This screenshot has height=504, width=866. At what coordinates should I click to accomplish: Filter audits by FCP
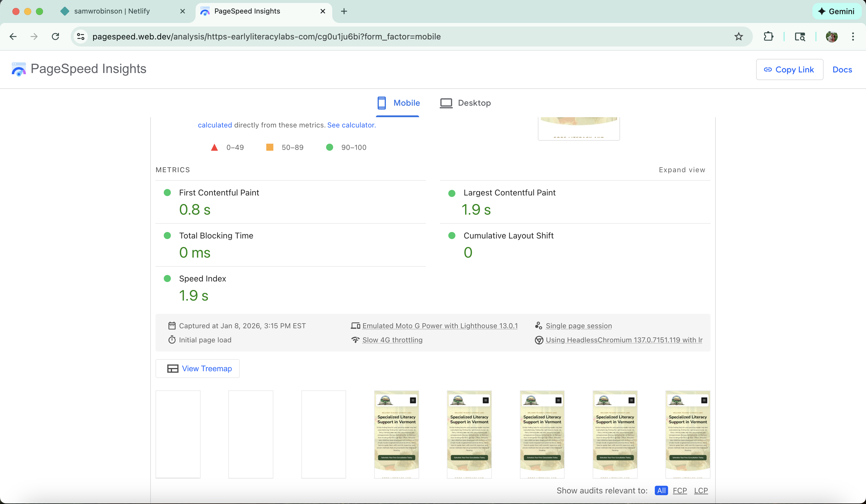[680, 490]
